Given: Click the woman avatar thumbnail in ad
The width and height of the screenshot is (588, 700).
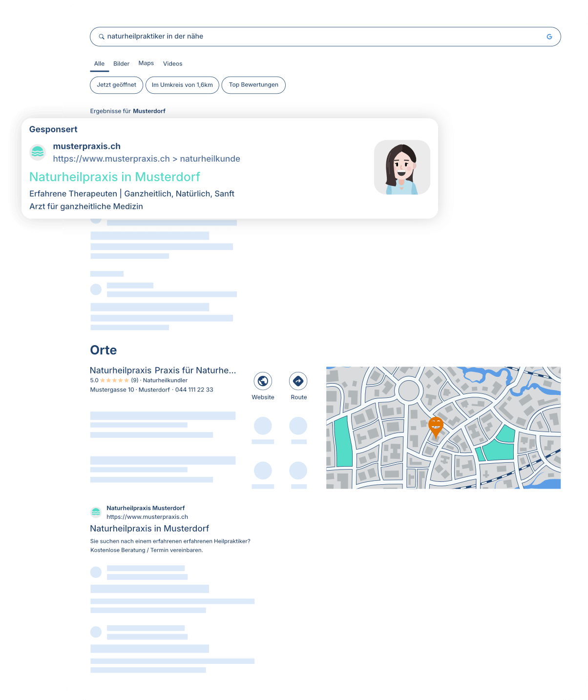Looking at the screenshot, I should pos(402,167).
